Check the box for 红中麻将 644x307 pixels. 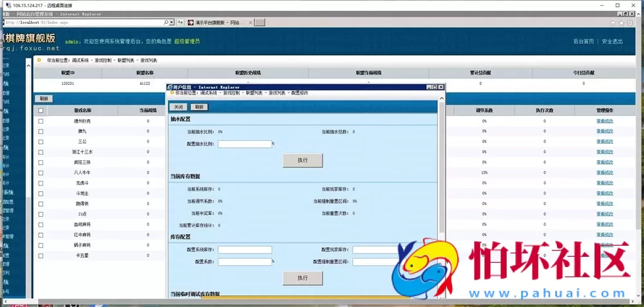point(41,235)
